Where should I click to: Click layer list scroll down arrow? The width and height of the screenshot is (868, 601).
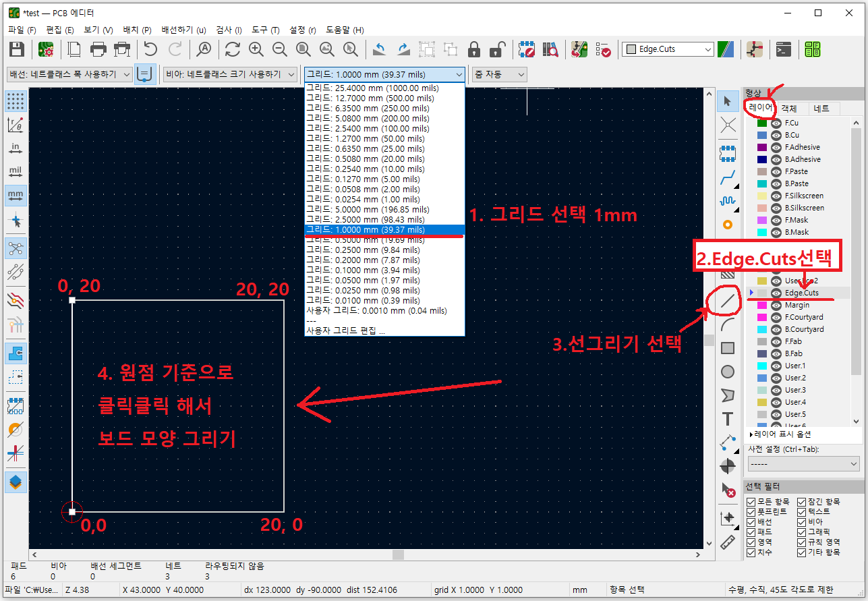[857, 422]
